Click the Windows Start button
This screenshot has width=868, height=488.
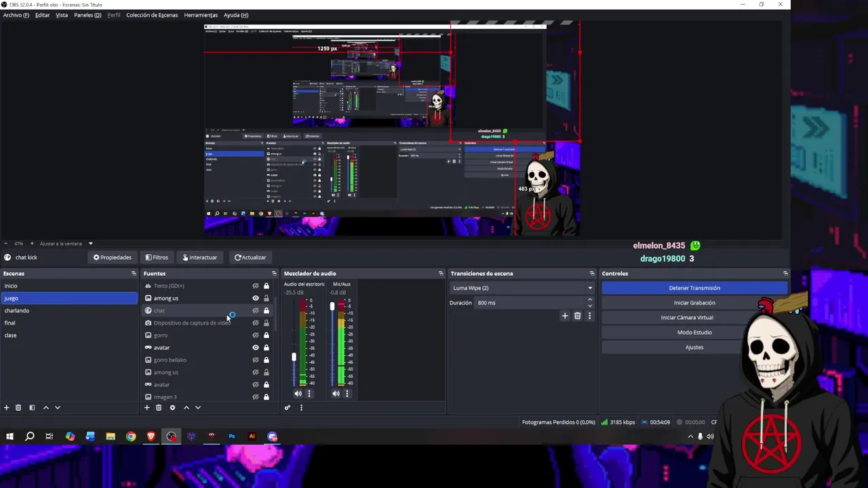click(x=10, y=436)
